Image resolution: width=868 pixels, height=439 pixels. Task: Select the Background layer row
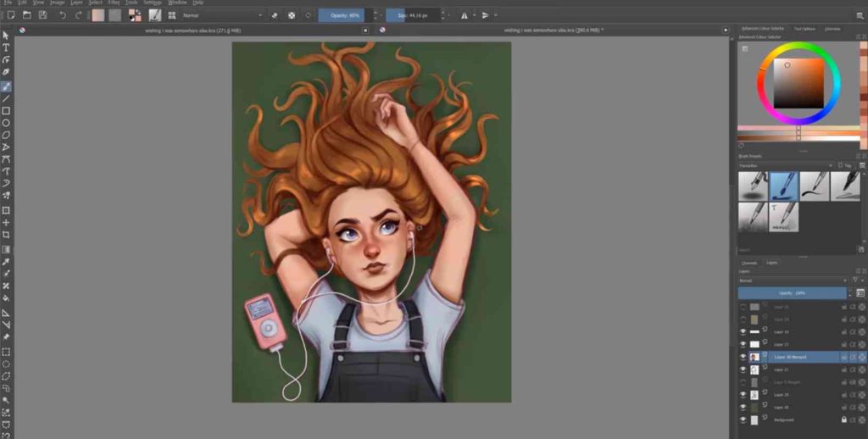pos(802,420)
